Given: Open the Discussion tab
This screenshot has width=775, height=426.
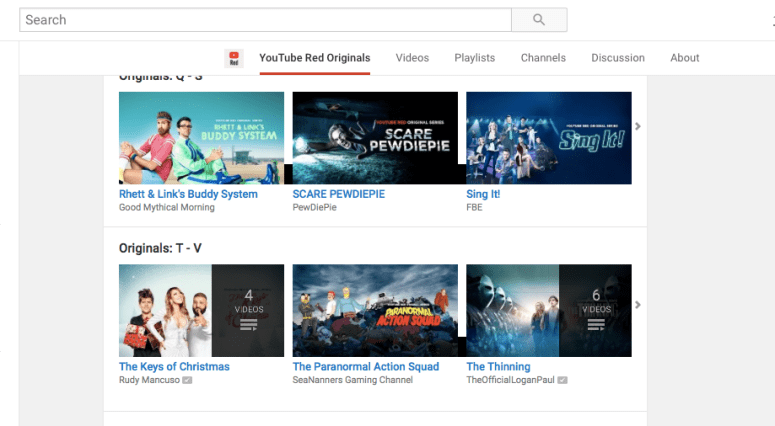Looking at the screenshot, I should point(617,58).
